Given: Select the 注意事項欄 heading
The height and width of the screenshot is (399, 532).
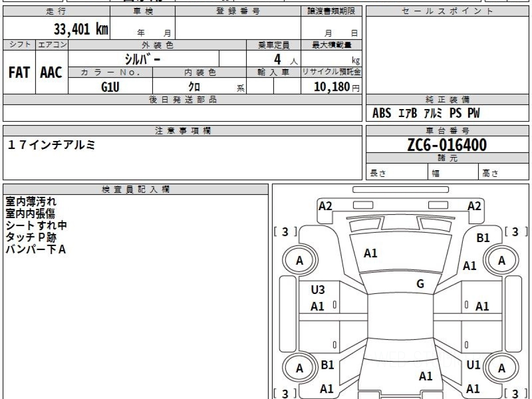Looking at the screenshot, I should pyautogui.click(x=183, y=131).
